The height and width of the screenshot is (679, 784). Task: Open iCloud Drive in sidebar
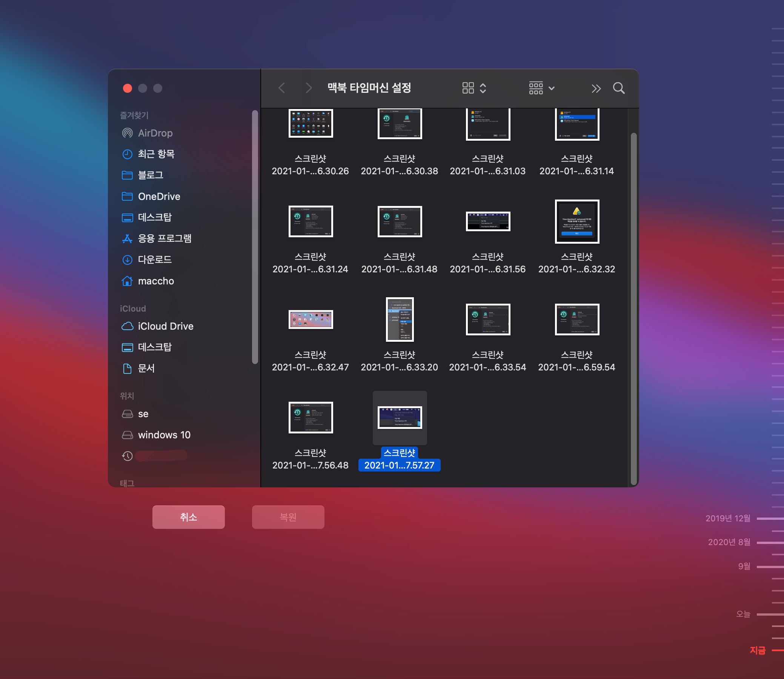tap(165, 326)
